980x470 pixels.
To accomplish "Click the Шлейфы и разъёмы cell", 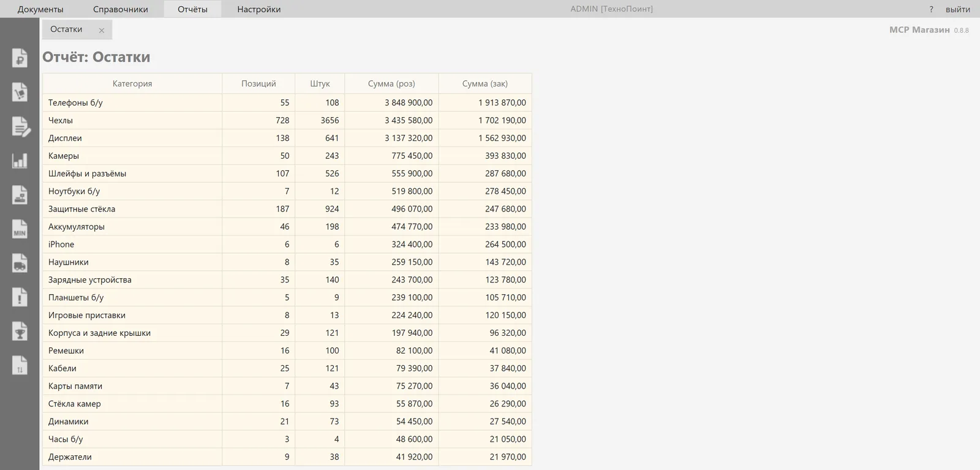I will click(132, 173).
